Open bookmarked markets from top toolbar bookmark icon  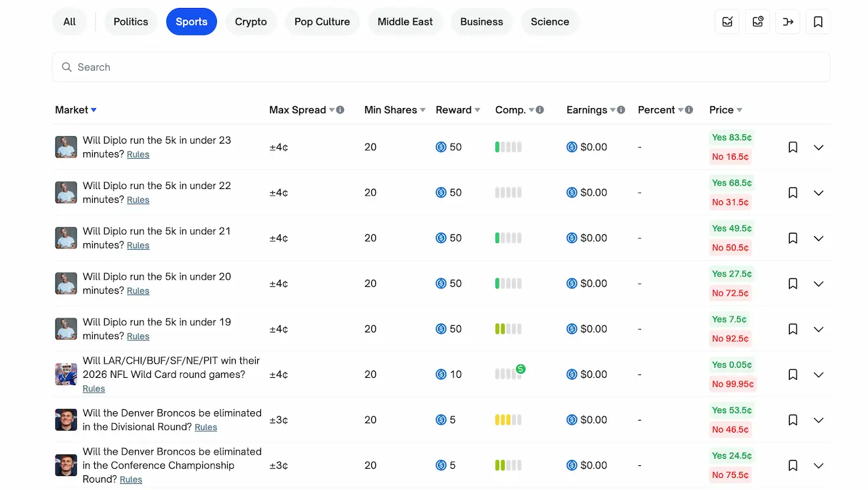818,22
